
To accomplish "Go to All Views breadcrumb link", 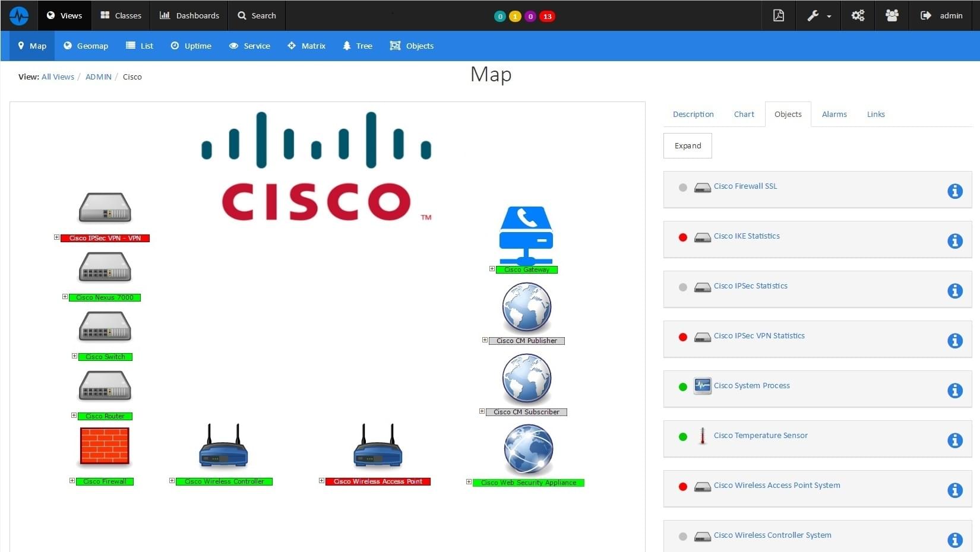I will tap(58, 77).
